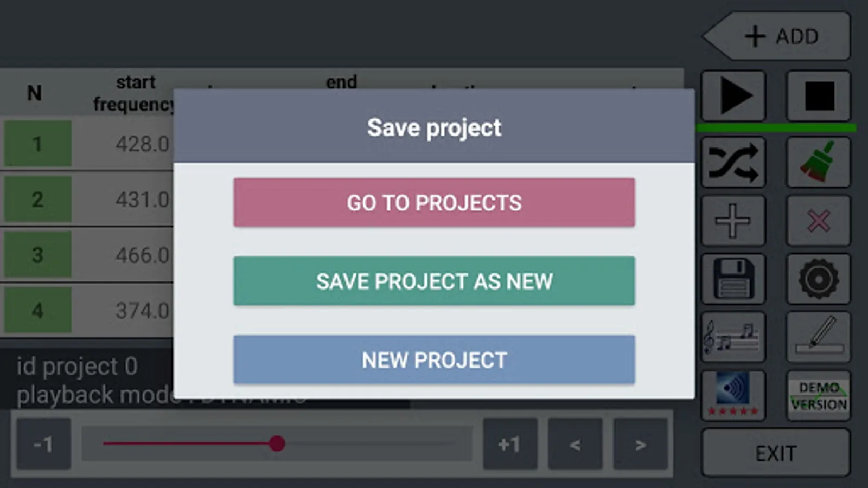The image size is (868, 488).
Task: Select green row number 3
Action: 37,255
